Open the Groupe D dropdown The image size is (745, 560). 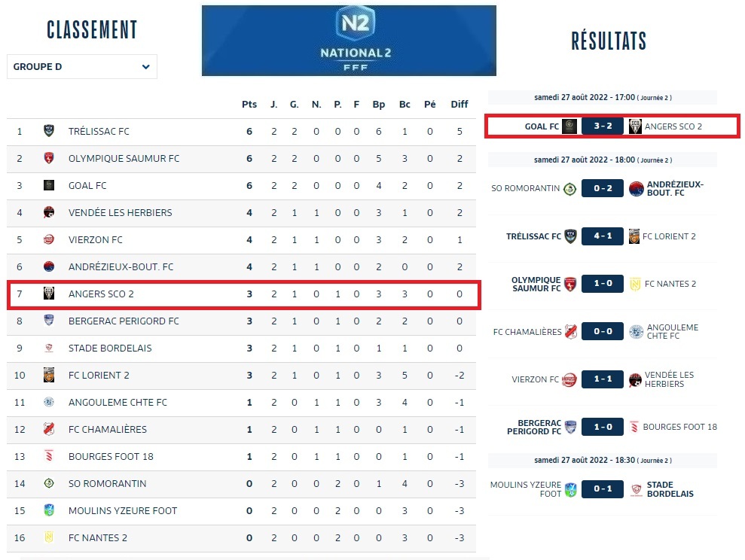[x=81, y=67]
